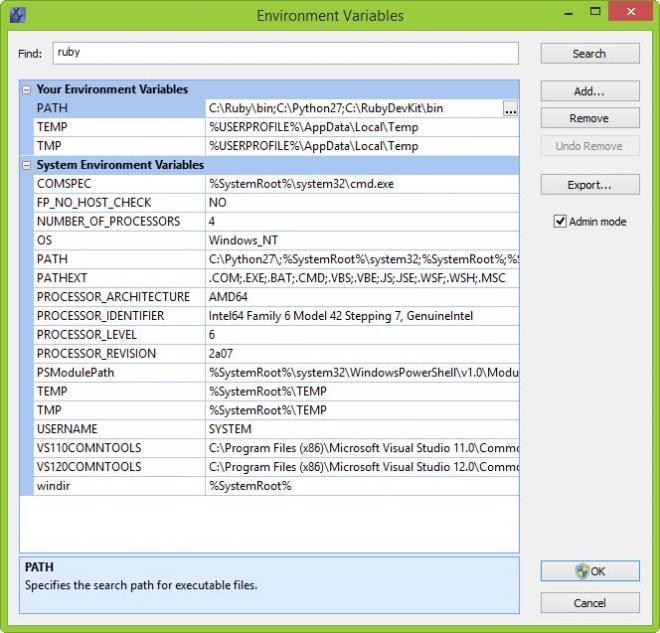Select system PATH variable row

point(276,259)
